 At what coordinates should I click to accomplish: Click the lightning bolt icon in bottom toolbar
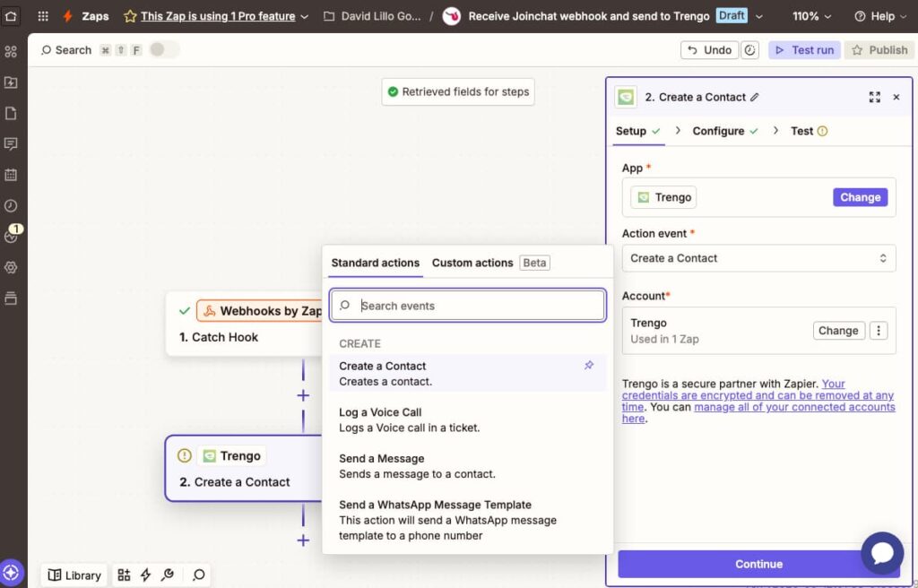point(146,575)
